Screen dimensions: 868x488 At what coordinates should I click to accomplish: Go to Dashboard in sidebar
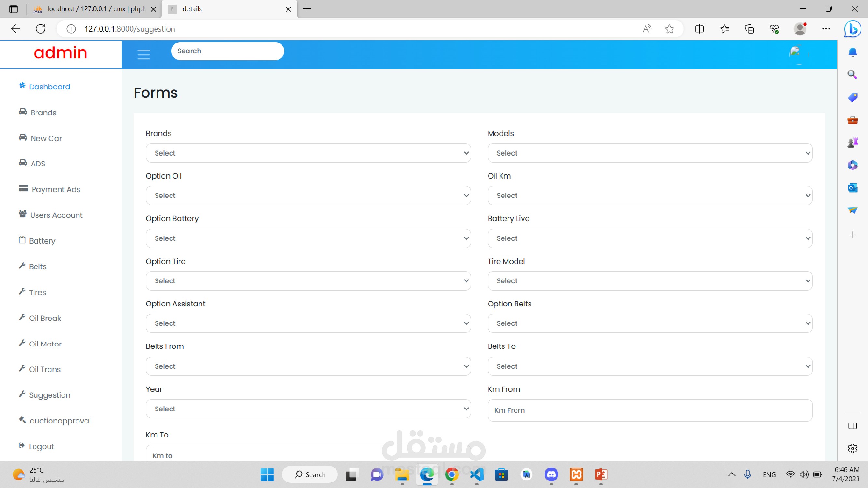pos(49,87)
